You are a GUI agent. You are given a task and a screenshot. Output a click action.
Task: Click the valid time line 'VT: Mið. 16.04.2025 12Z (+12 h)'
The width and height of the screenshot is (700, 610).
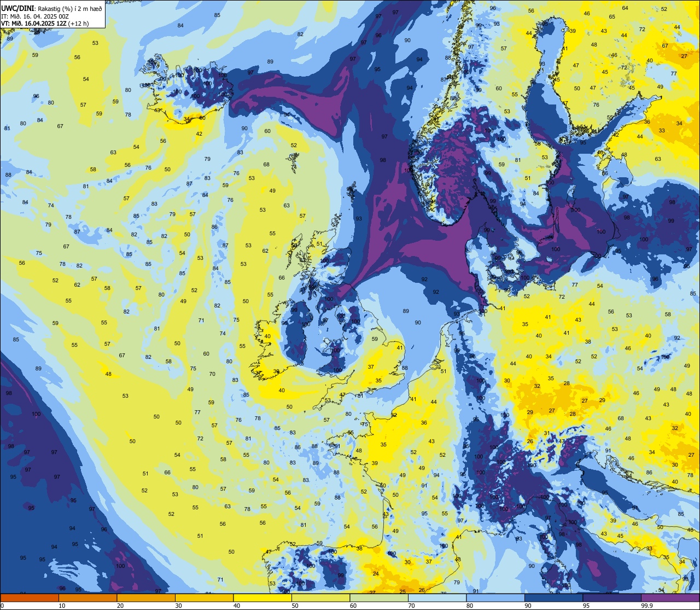[45, 24]
